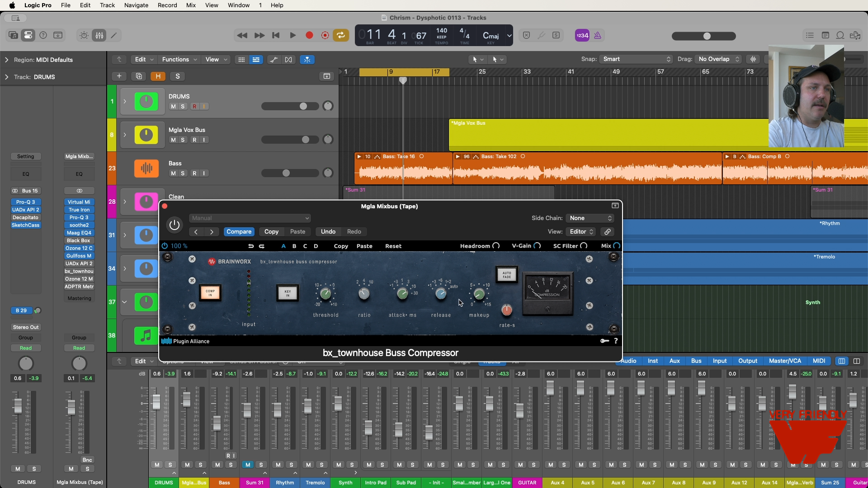Click the Record button in transport
Image resolution: width=868 pixels, height=488 pixels.
pos(309,35)
